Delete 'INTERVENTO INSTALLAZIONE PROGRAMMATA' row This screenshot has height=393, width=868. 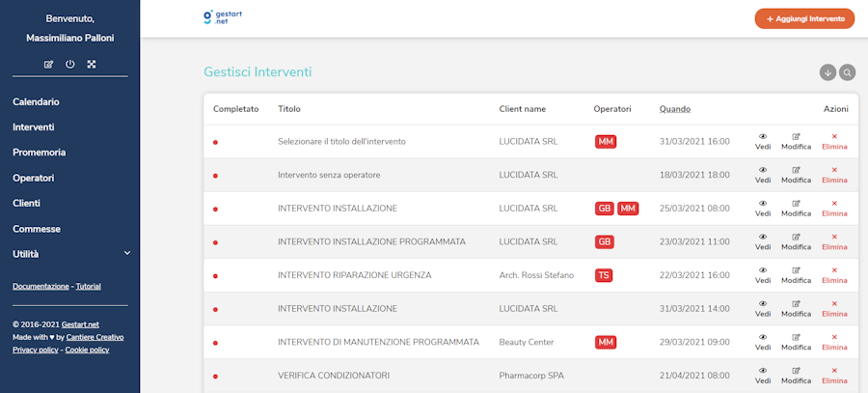[834, 241]
